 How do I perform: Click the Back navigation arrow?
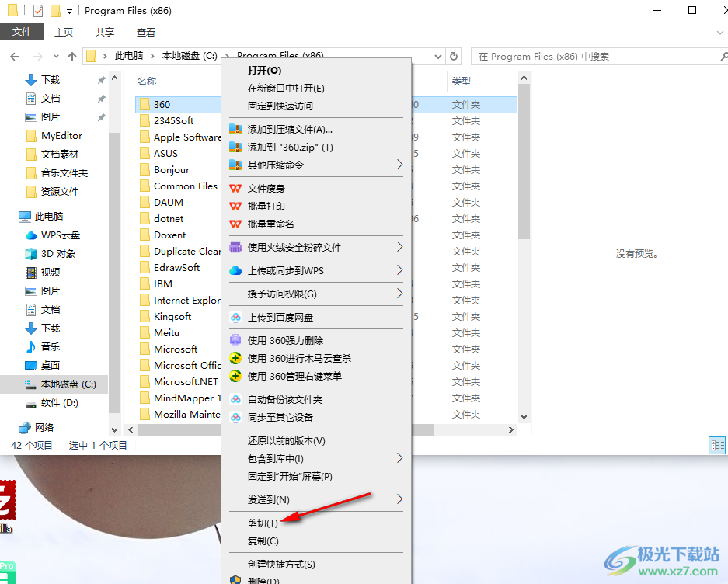(15, 57)
